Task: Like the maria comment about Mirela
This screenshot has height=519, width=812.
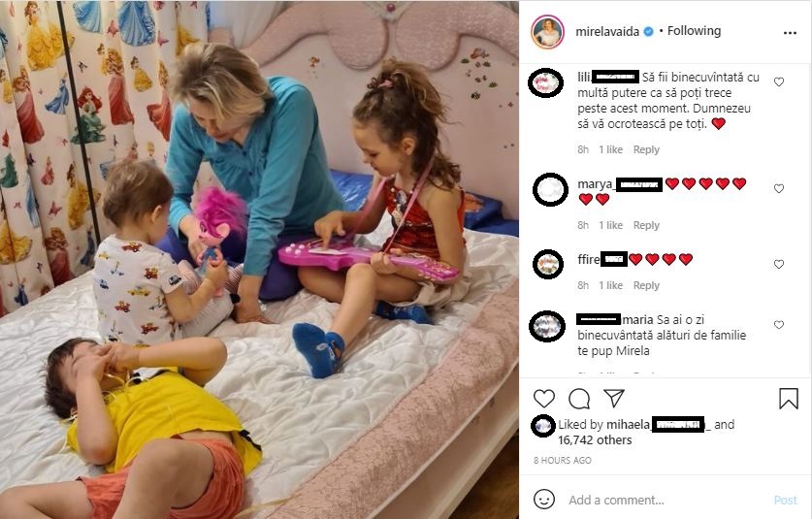Action: coord(779,325)
